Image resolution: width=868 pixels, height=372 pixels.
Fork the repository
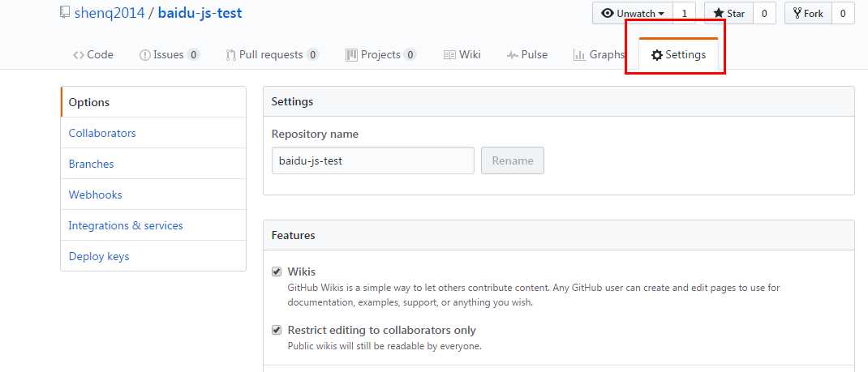pos(808,13)
